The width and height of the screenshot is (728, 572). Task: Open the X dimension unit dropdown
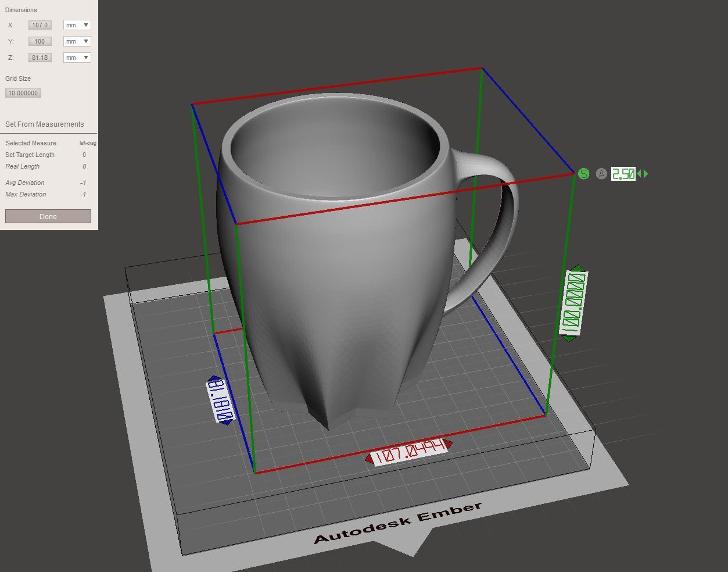(77, 25)
